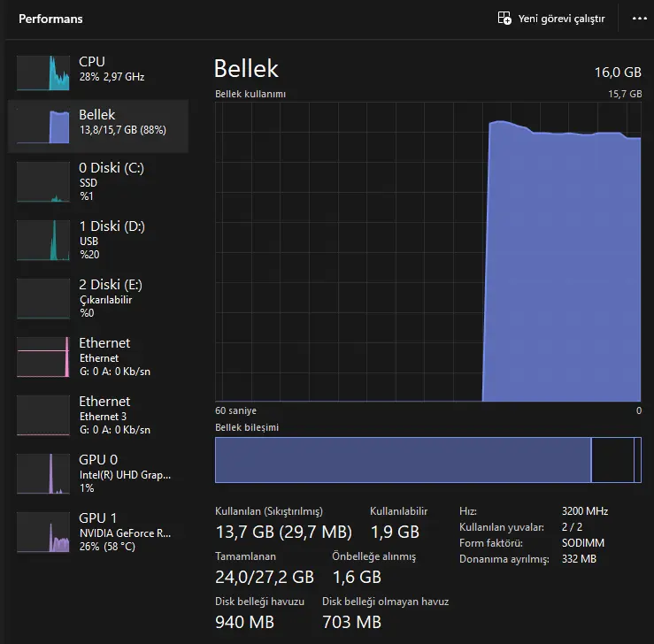654x644 pixels.
Task: Click the 26% (58 °C) GPU reading
Action: pos(107,547)
